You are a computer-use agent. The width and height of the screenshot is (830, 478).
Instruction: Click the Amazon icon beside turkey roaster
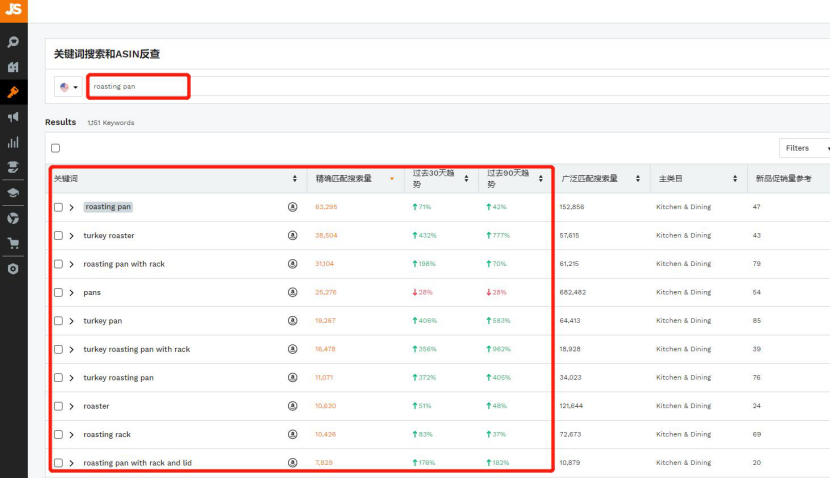[x=293, y=236]
